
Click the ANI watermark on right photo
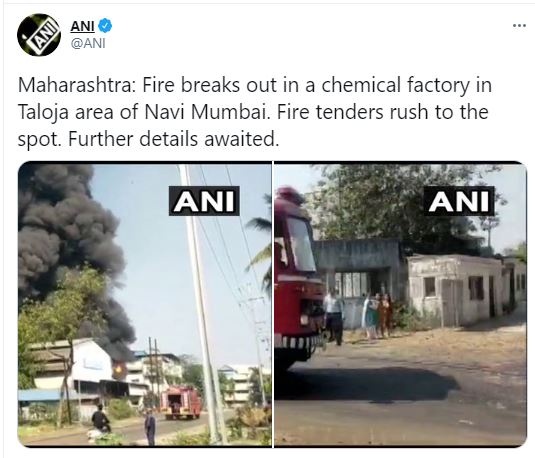tap(459, 201)
